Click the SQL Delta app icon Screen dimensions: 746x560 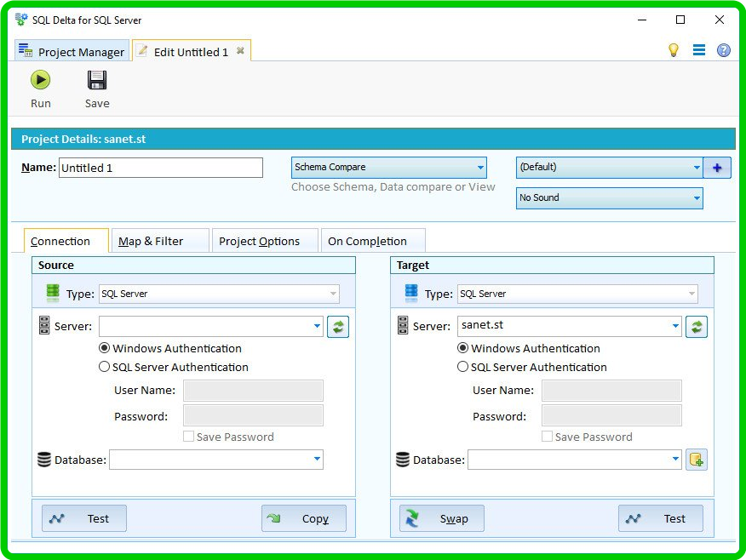[21, 20]
